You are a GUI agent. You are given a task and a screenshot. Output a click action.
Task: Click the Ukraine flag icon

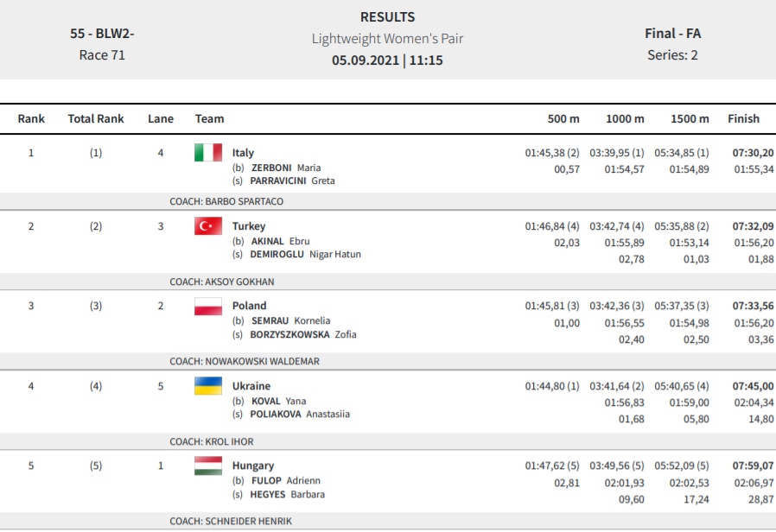[208, 386]
